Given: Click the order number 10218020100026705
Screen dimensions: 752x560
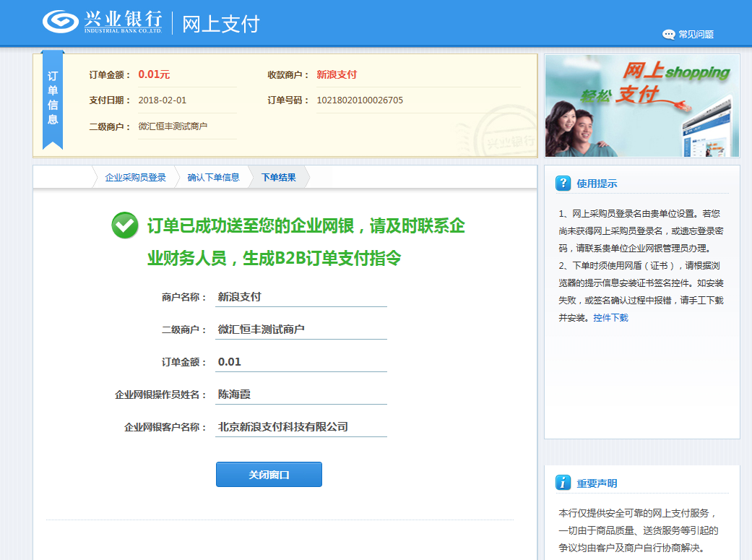Looking at the screenshot, I should click(x=360, y=100).
